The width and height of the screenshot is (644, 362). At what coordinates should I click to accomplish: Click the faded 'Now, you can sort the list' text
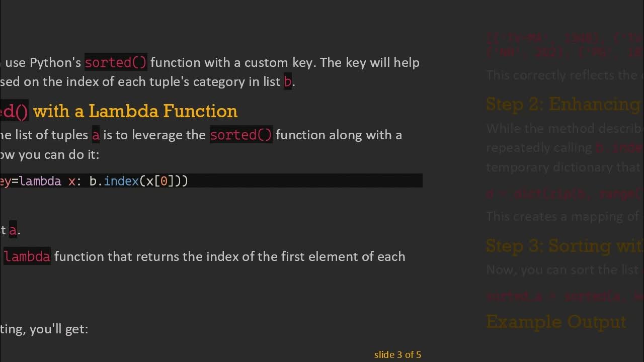[562, 269]
